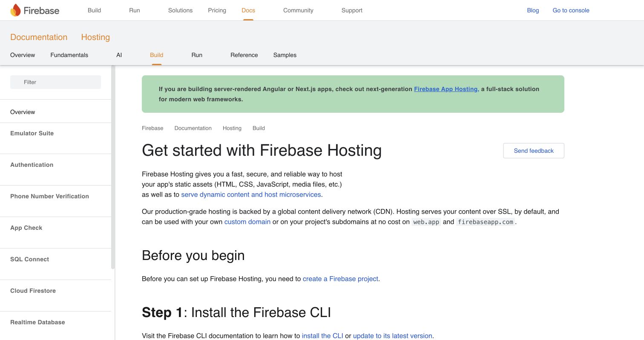Open the Hosting header link

95,37
